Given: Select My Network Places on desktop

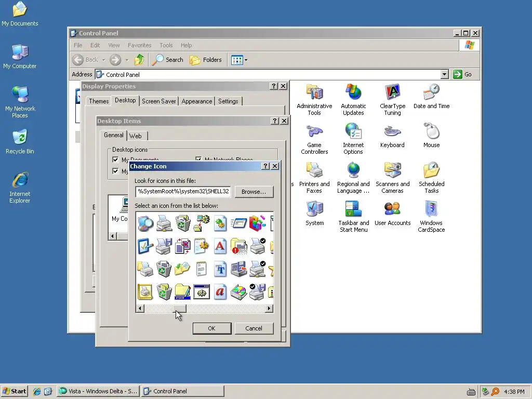Looking at the screenshot, I should (20, 102).
